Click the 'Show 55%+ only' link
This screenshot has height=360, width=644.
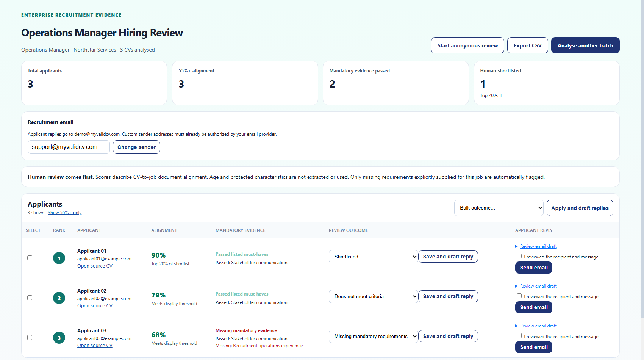pyautogui.click(x=65, y=213)
